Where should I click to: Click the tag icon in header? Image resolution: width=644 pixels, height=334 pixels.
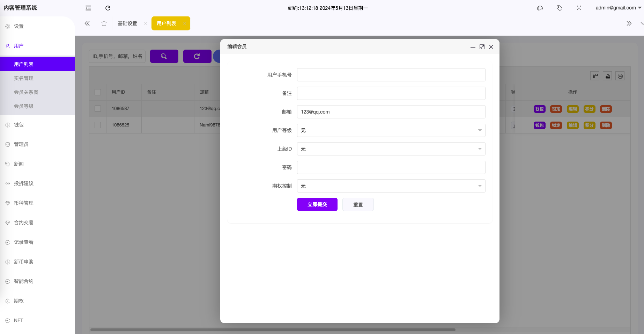point(560,8)
